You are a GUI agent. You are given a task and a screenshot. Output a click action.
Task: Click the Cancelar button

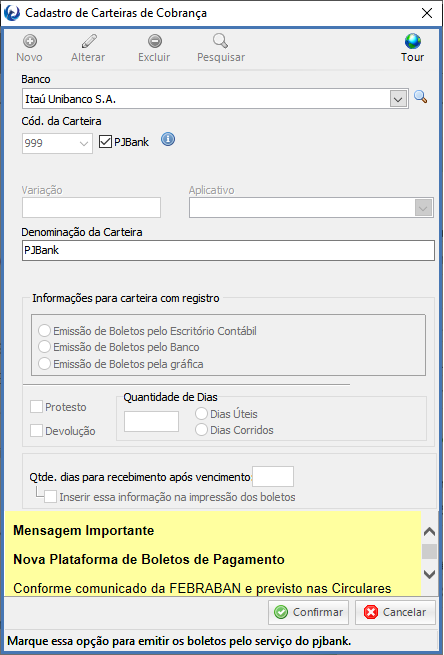pos(395,612)
